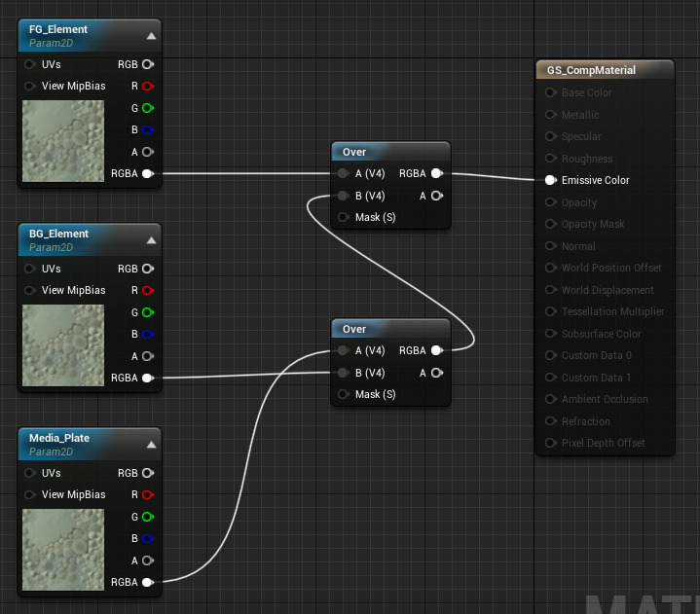Click the A output pin on lower Over node

click(437, 373)
